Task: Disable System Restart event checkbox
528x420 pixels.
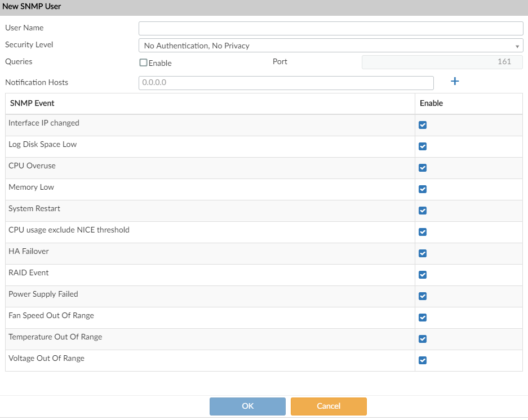Action: point(423,211)
